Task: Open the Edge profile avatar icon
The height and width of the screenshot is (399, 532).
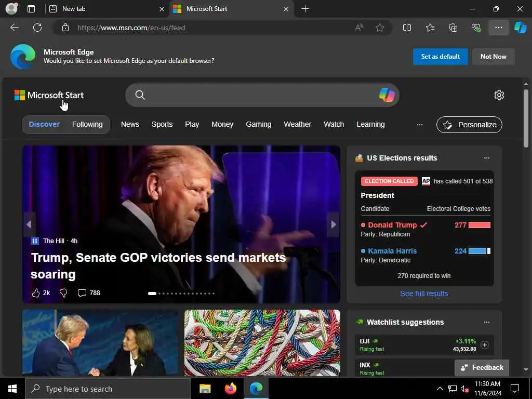Action: tap(11, 9)
